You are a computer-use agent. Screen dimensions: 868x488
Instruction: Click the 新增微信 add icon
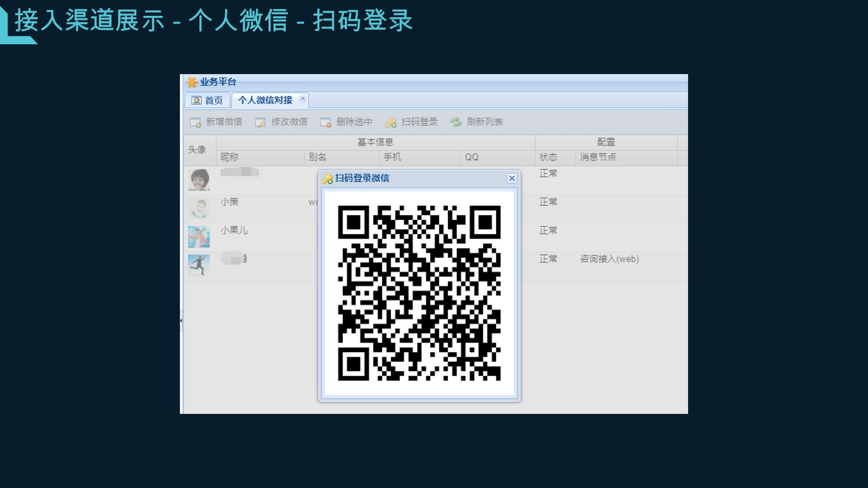coord(195,122)
